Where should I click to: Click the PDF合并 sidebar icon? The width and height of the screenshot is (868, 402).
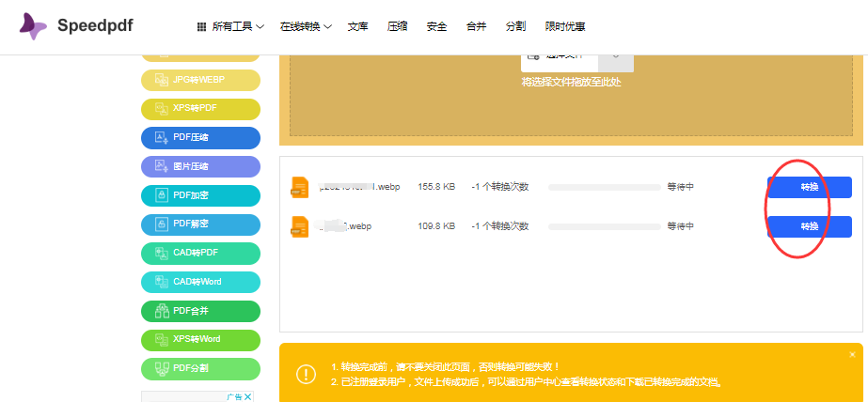(161, 311)
